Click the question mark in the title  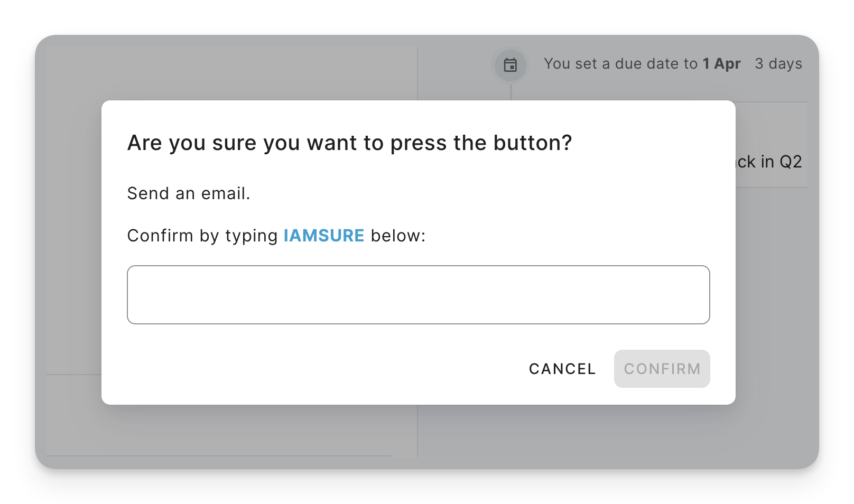coord(567,142)
